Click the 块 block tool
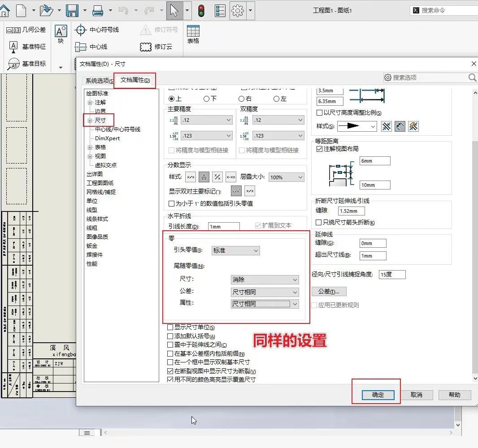The width and height of the screenshot is (478, 448). pos(61,34)
